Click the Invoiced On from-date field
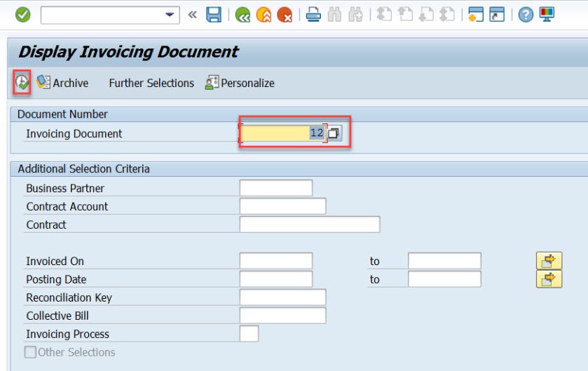The image size is (588, 371). pyautogui.click(x=276, y=261)
